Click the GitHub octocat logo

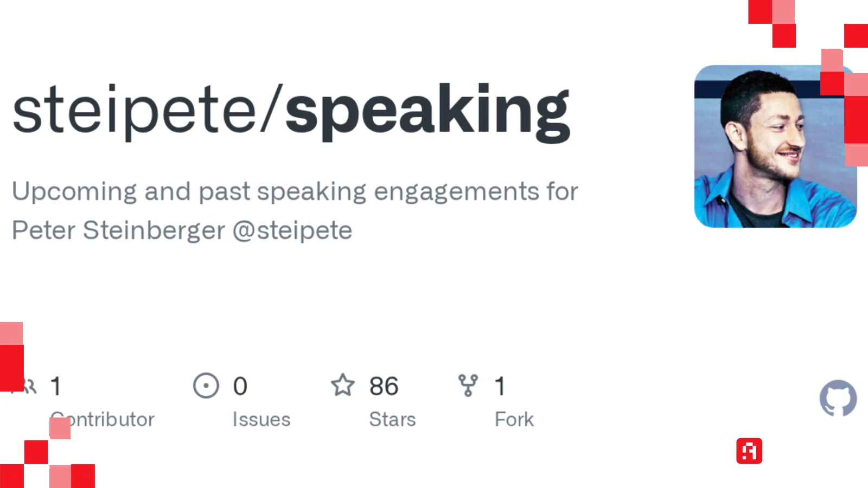point(838,398)
